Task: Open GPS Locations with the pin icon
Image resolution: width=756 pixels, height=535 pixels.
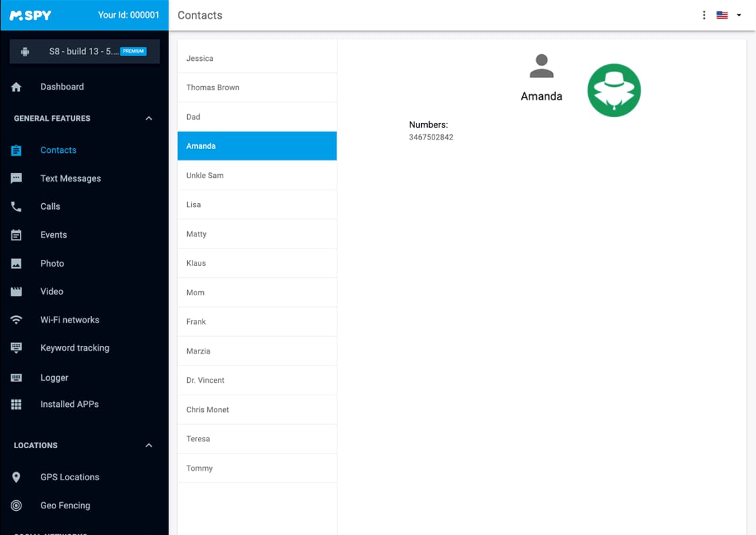Action: pyautogui.click(x=16, y=477)
